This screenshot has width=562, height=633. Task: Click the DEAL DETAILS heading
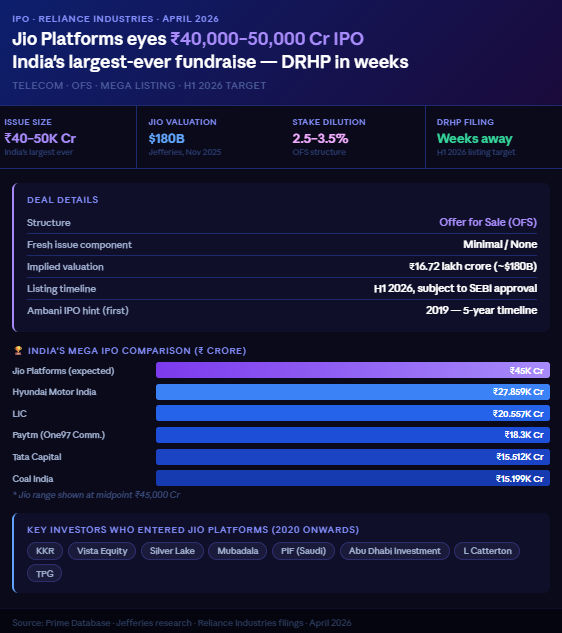tap(63, 200)
